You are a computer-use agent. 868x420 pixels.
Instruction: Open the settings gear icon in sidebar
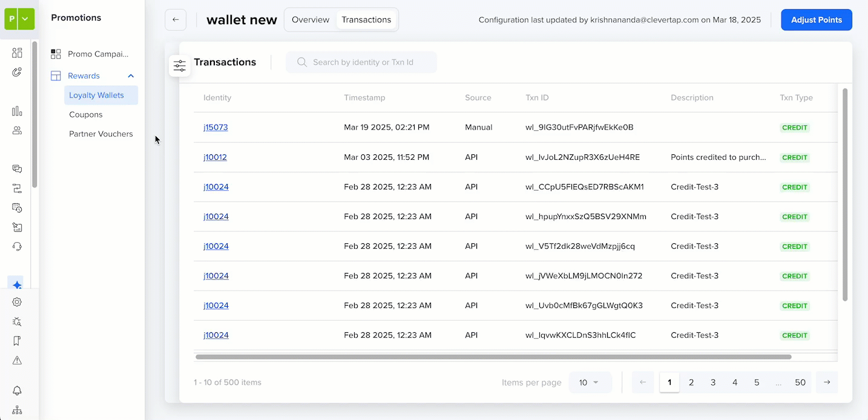coord(17,302)
